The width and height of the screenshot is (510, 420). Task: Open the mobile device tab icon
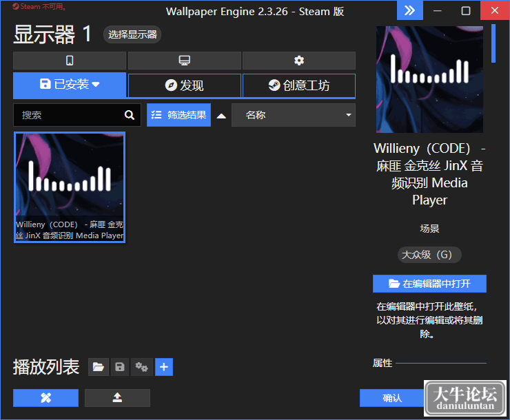[x=70, y=61]
